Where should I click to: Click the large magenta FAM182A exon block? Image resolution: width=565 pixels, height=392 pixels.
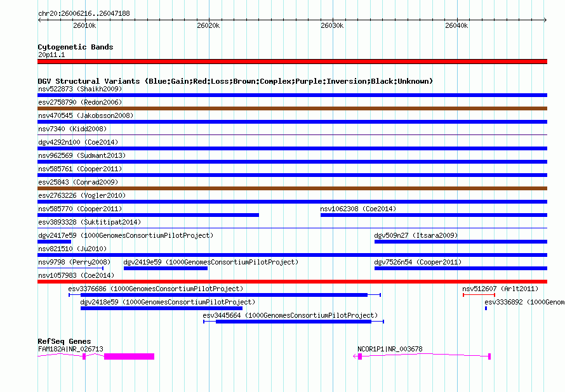(130, 356)
